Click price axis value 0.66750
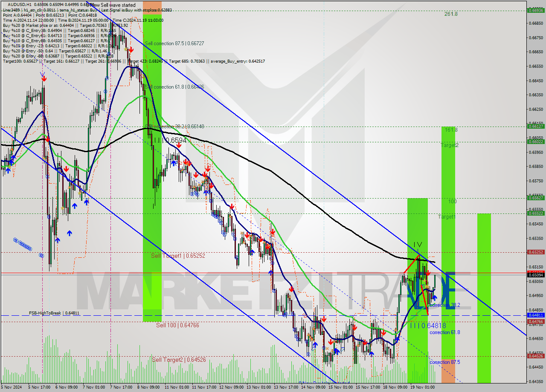The image size is (546, 392). (535, 37)
